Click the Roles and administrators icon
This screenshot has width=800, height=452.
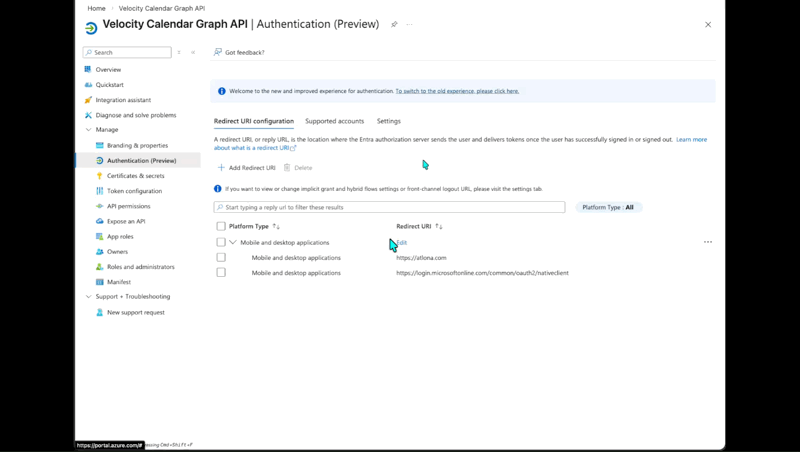pos(99,267)
